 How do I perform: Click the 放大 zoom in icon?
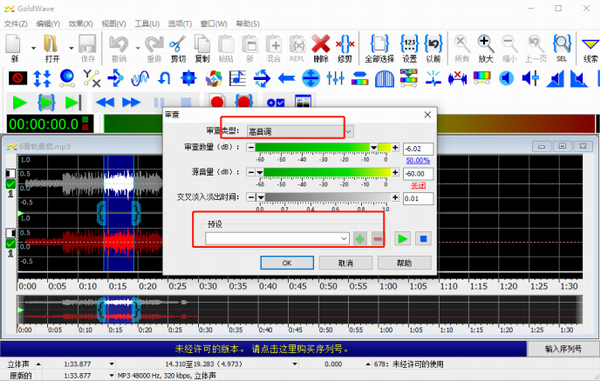pos(485,48)
